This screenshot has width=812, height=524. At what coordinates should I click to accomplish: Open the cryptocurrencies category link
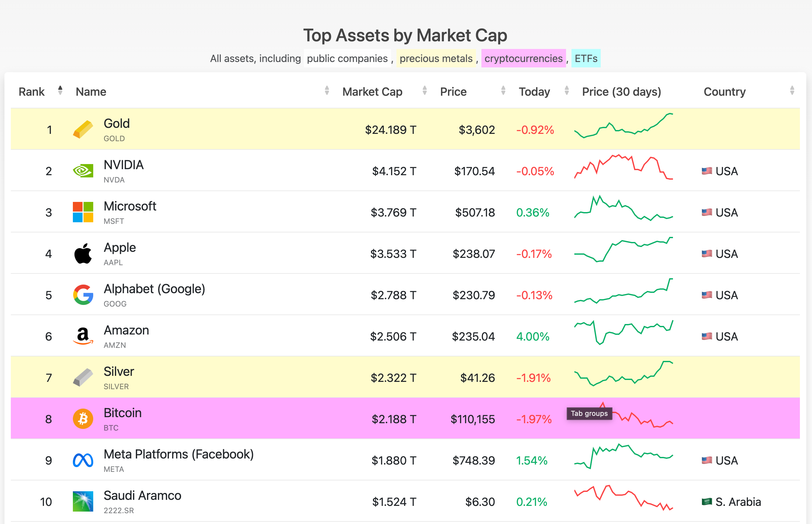(x=523, y=59)
